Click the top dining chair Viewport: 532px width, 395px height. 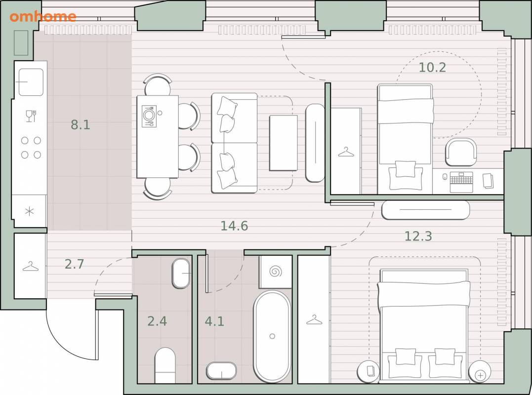click(x=158, y=84)
